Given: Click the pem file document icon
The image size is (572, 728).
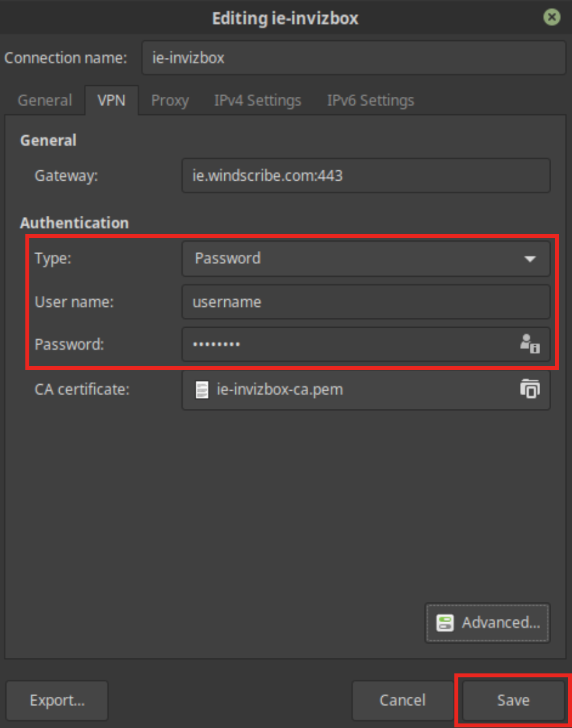Looking at the screenshot, I should tap(202, 390).
